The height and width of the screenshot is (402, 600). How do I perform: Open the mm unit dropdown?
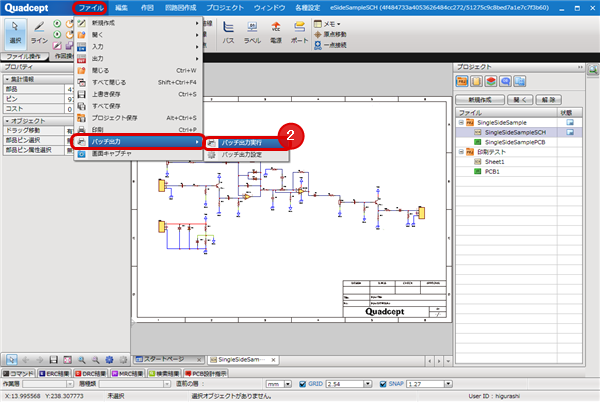[288, 384]
